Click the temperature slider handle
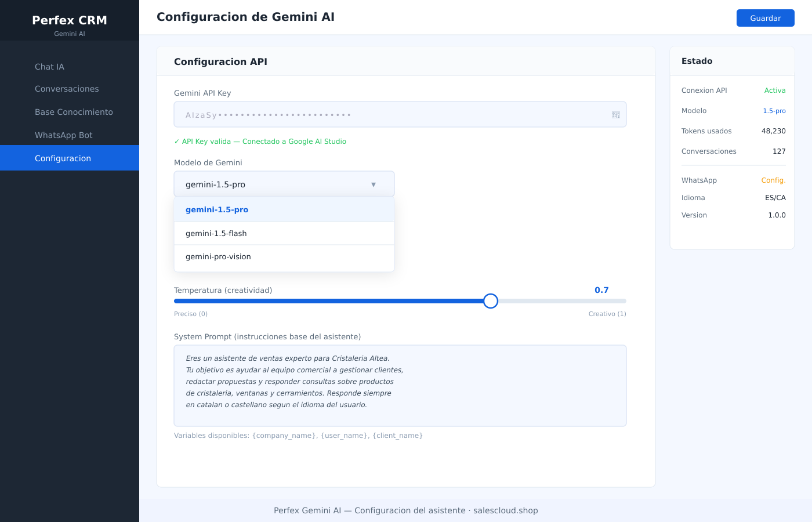The height and width of the screenshot is (522, 812). [x=491, y=301]
